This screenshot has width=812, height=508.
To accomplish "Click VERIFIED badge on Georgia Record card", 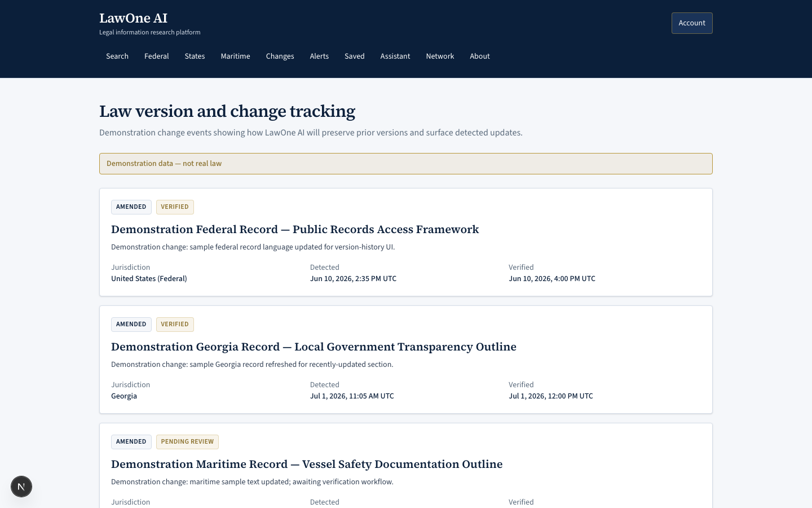I will tap(175, 325).
